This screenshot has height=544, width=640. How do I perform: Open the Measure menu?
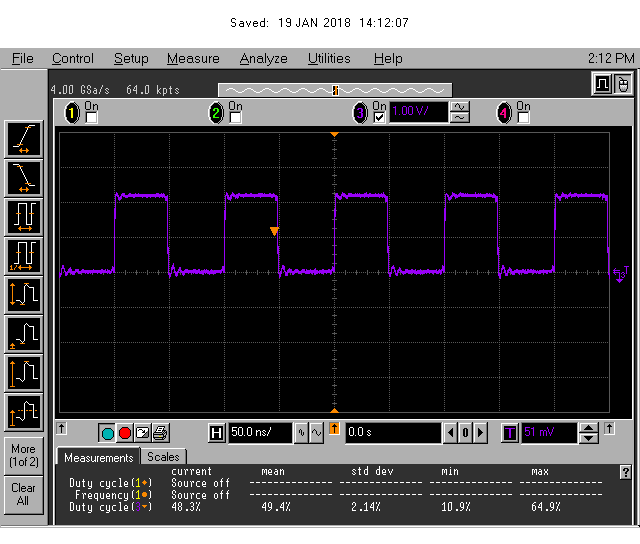(193, 59)
